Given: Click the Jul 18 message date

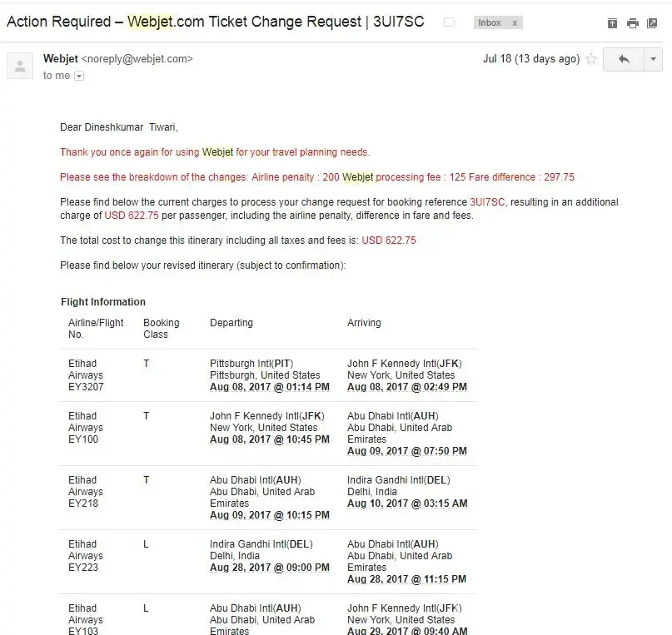Looking at the screenshot, I should 530,59.
